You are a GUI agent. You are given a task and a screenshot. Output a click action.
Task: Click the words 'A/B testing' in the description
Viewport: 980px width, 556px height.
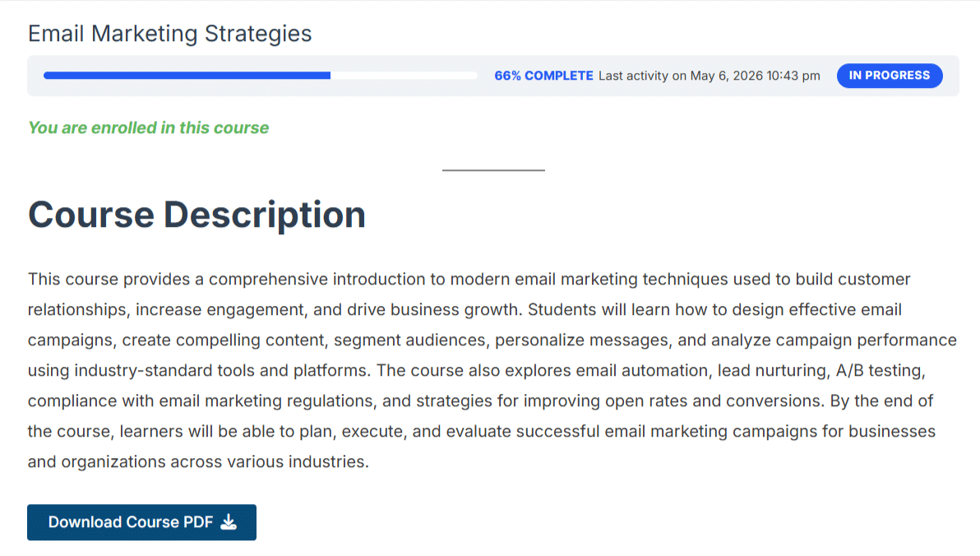pyautogui.click(x=880, y=370)
